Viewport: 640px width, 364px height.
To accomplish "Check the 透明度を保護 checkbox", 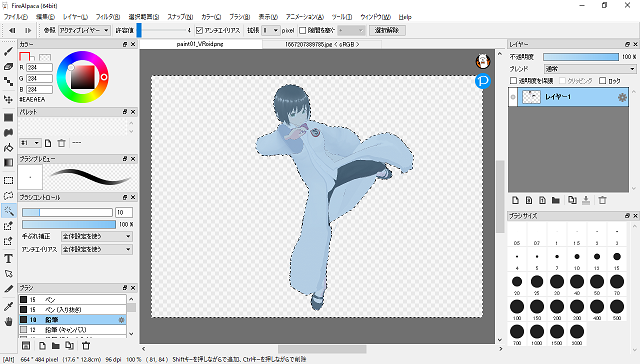I will pos(513,81).
